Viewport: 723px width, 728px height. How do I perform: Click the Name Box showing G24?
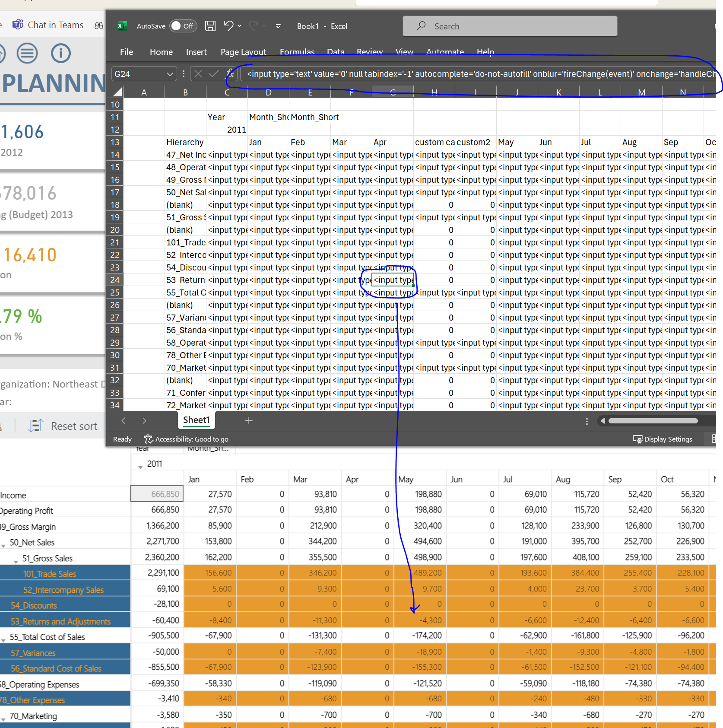(x=139, y=74)
